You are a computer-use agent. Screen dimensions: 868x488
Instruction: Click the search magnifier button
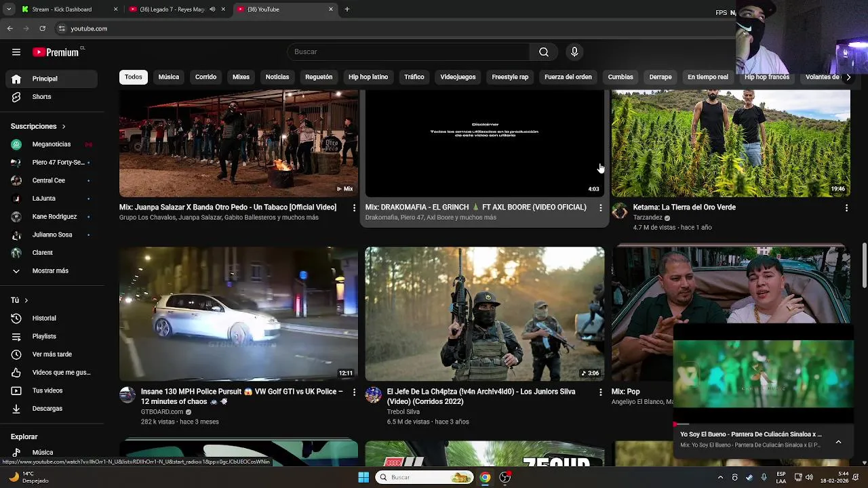tap(544, 52)
